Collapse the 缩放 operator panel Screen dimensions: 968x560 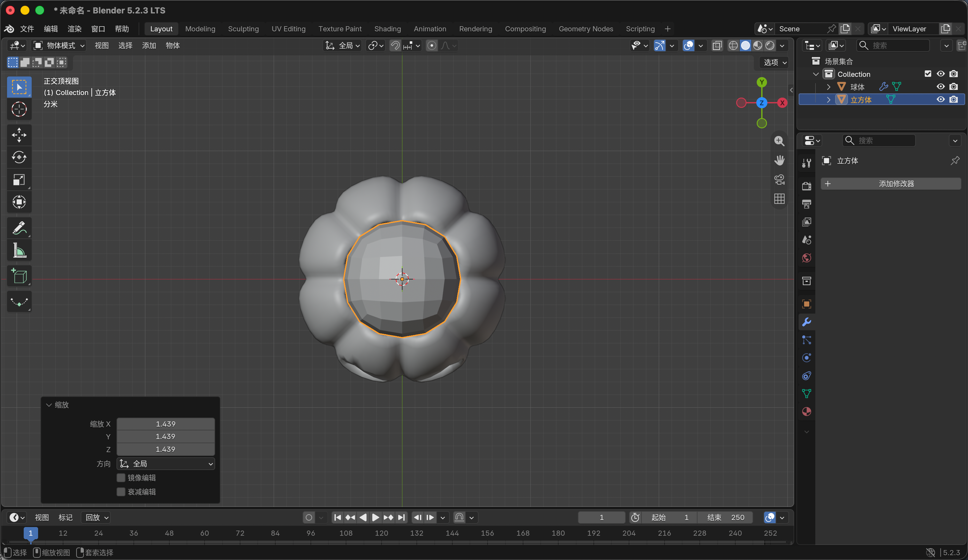[49, 405]
